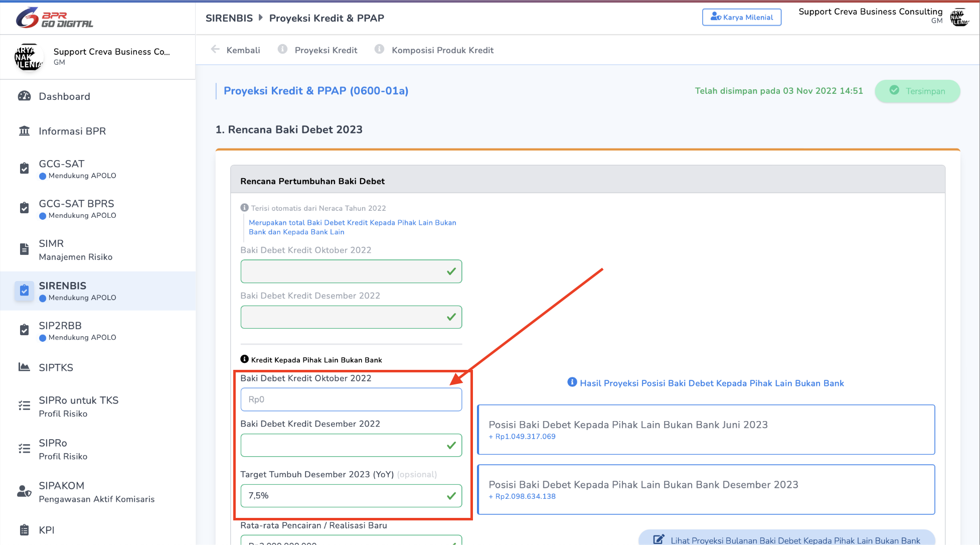Click the 1. Rencana Baki Debet 2023 heading
The image size is (980, 545).
coord(289,129)
